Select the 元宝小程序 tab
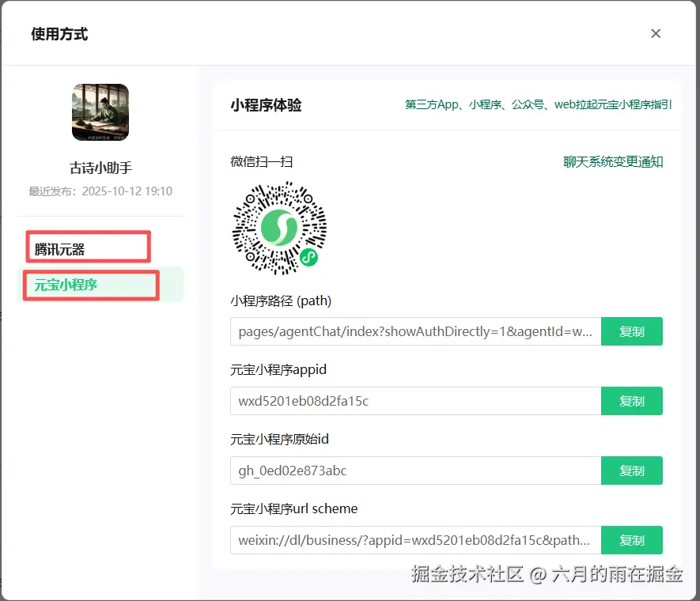Image resolution: width=700 pixels, height=601 pixels. coord(100,285)
